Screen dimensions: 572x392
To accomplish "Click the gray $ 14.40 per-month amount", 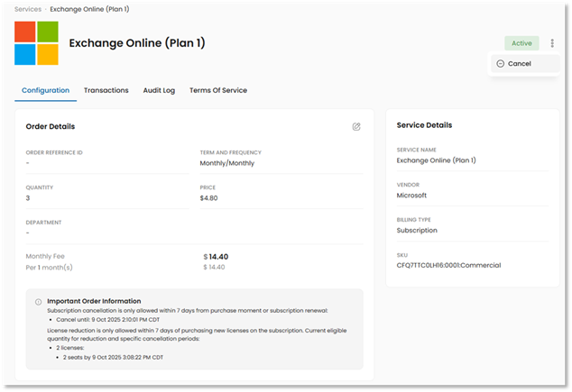I will [x=214, y=267].
